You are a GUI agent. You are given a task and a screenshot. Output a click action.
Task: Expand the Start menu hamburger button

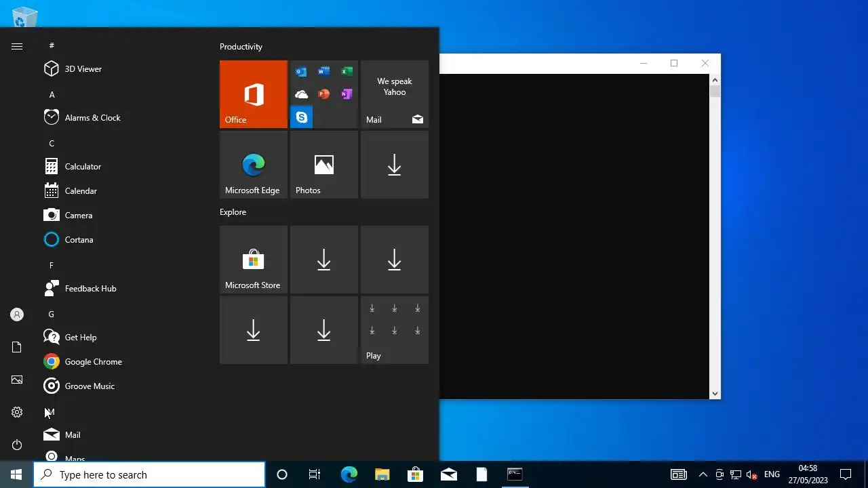point(17,46)
